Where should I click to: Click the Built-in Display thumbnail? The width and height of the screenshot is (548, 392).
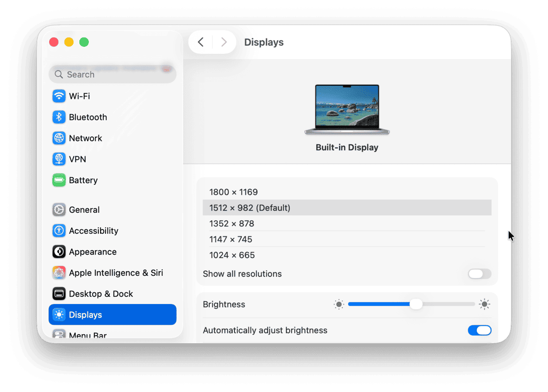(x=347, y=108)
